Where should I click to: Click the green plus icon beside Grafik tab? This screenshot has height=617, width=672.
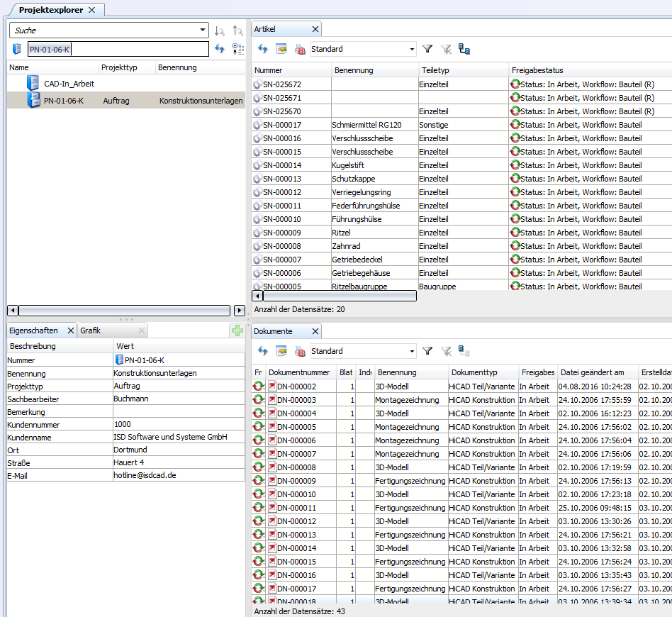[x=237, y=330]
